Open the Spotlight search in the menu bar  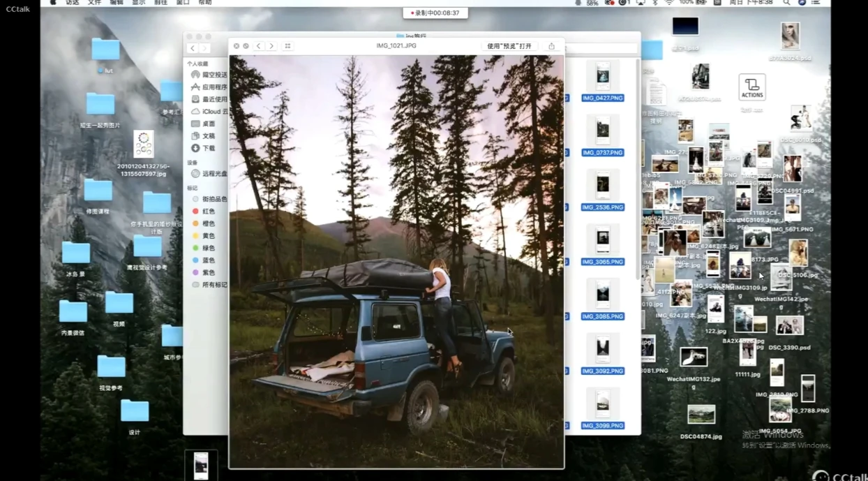(x=786, y=3)
